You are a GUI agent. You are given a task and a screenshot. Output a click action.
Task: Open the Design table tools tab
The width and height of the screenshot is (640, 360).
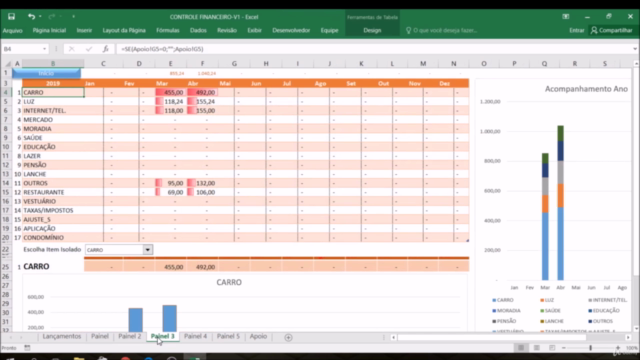click(x=372, y=30)
